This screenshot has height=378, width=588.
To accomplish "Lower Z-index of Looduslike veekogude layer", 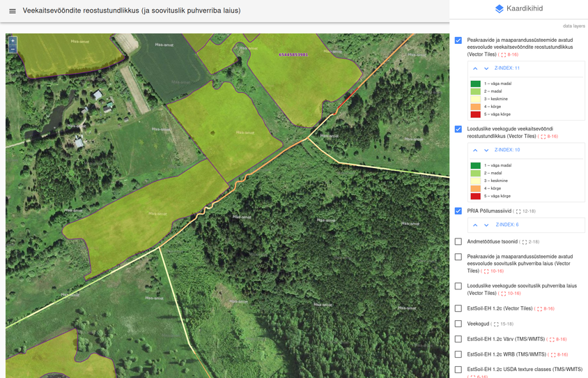I will pyautogui.click(x=486, y=150).
